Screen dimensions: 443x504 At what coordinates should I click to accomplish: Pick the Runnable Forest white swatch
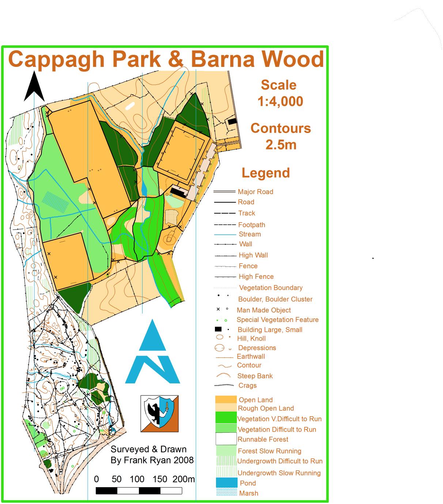pos(226,439)
